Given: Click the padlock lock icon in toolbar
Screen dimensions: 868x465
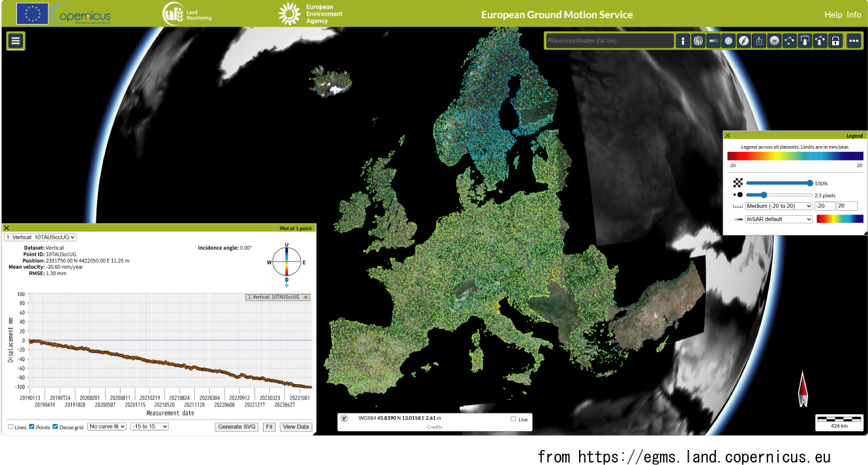Looking at the screenshot, I should coord(835,41).
